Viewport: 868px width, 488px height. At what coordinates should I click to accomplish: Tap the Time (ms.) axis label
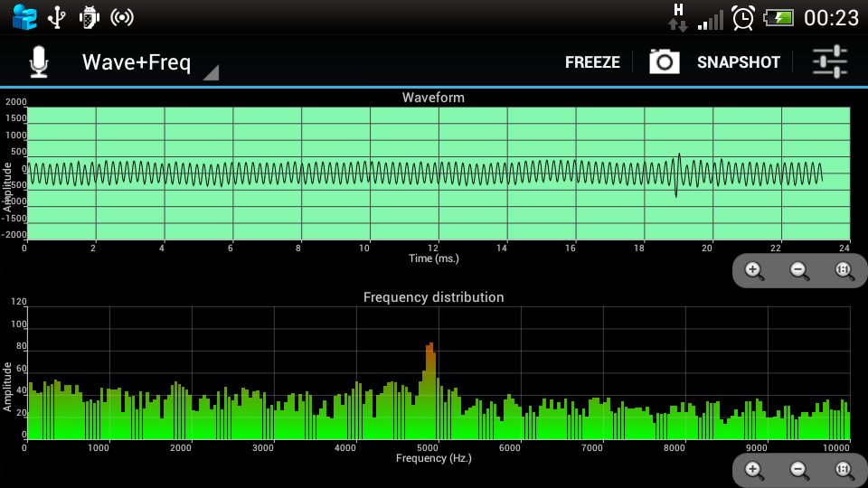(x=434, y=258)
